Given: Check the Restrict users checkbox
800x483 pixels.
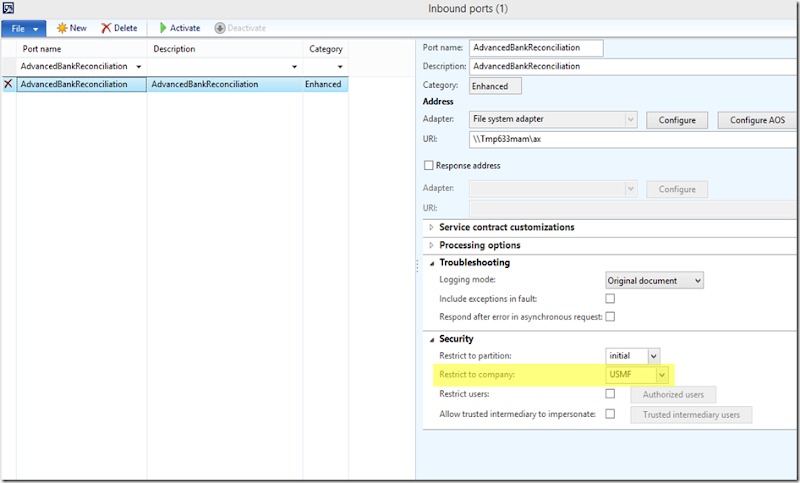Looking at the screenshot, I should [610, 394].
